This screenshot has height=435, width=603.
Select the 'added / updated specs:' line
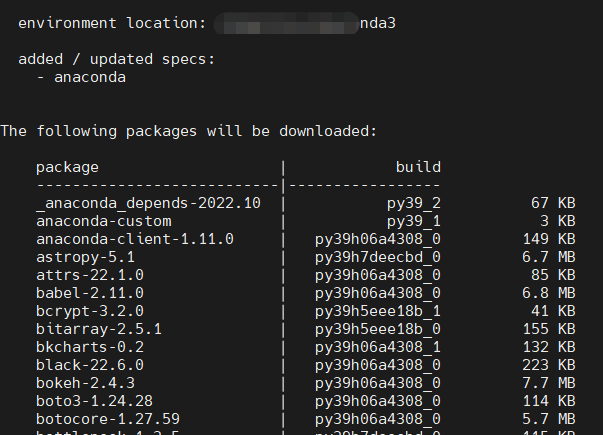click(x=117, y=60)
